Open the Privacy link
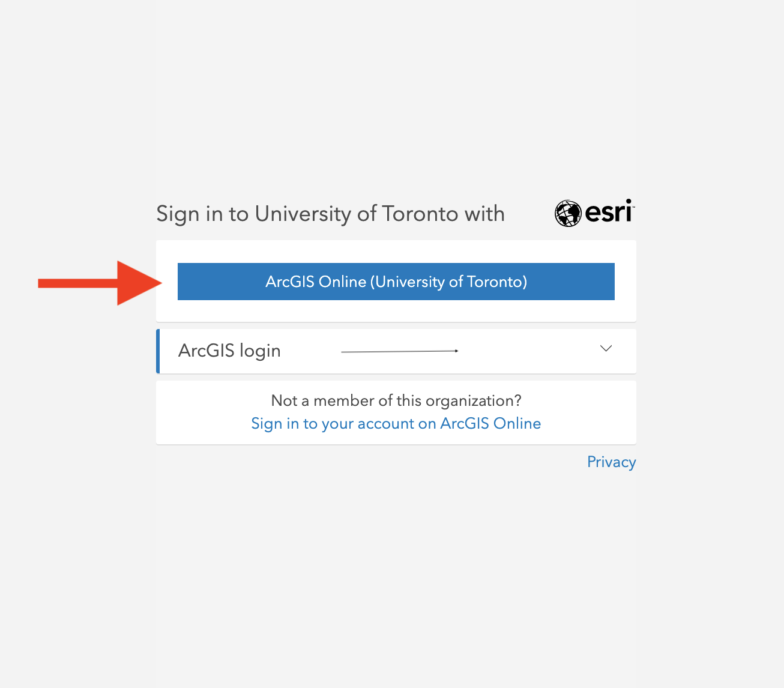 (x=611, y=462)
